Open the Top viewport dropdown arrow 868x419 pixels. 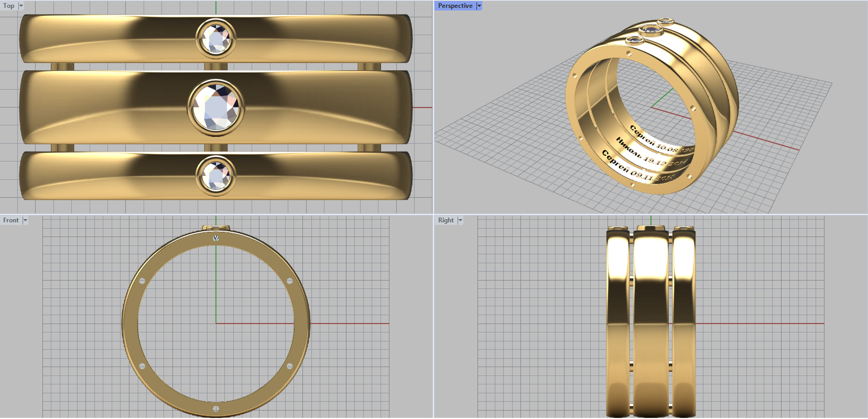[x=21, y=6]
